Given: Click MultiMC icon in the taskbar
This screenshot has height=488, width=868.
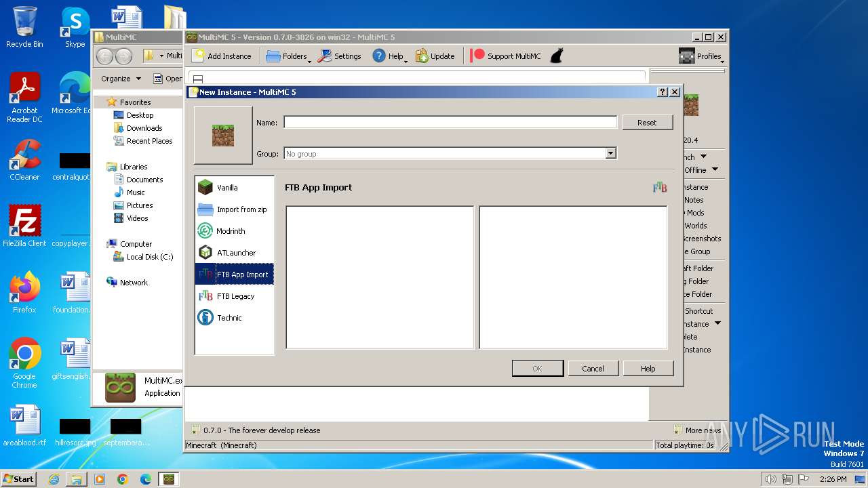Looking at the screenshot, I should pyautogui.click(x=168, y=479).
